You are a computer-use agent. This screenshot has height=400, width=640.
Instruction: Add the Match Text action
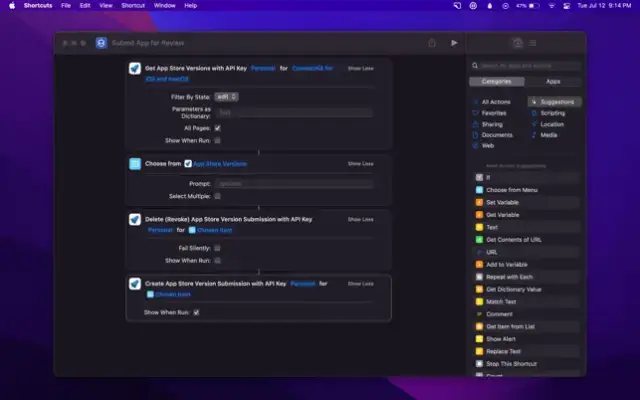527,302
